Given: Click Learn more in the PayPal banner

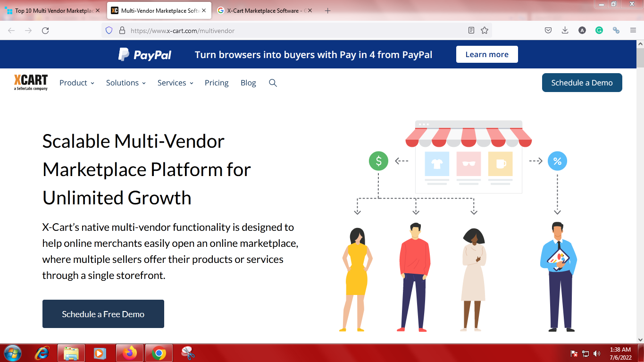Looking at the screenshot, I should (487, 54).
